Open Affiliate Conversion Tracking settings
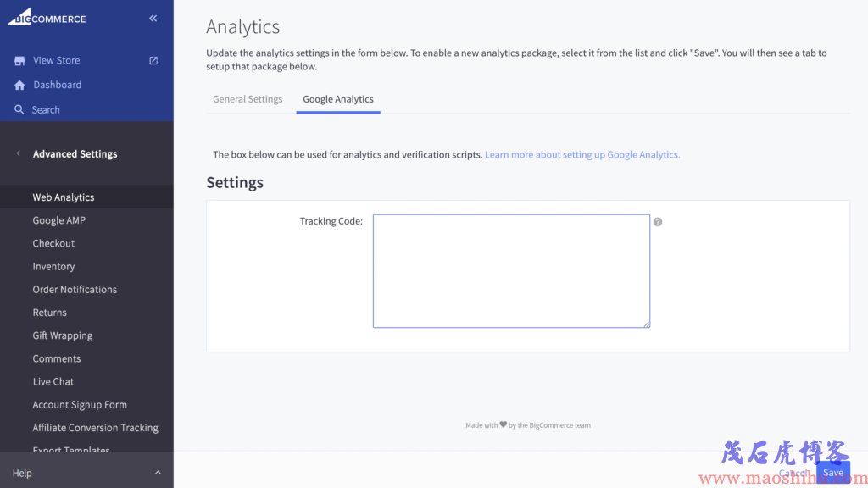Image resolution: width=868 pixels, height=488 pixels. (x=95, y=428)
